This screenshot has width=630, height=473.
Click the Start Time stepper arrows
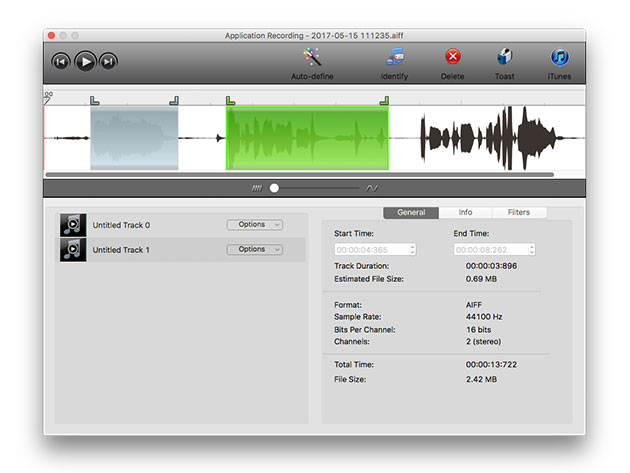(412, 250)
